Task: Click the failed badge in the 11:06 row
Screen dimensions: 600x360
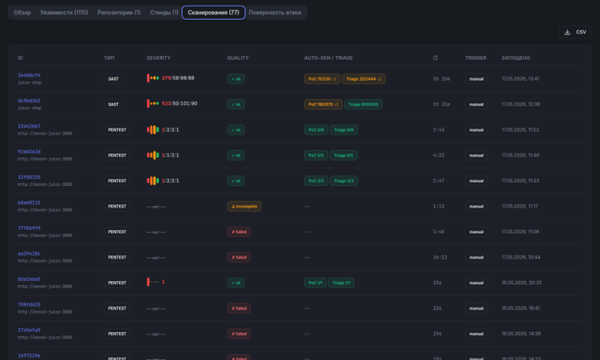Action: [x=239, y=232]
